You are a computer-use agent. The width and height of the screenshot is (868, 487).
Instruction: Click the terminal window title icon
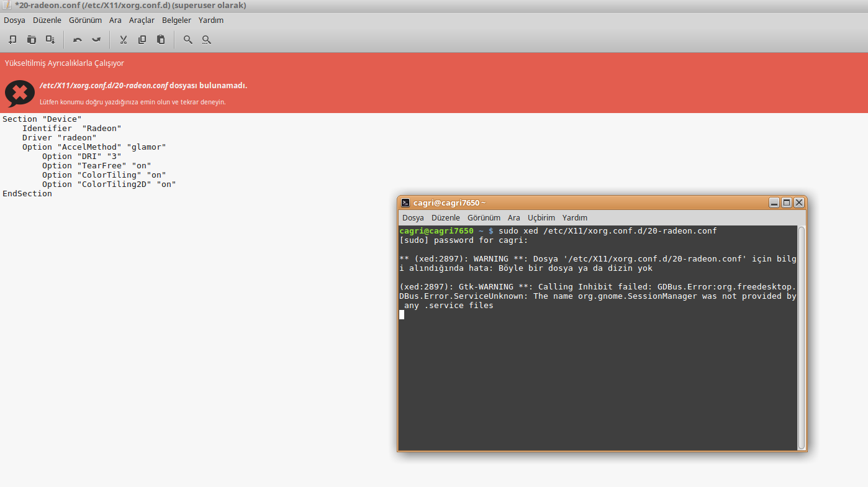click(x=405, y=203)
